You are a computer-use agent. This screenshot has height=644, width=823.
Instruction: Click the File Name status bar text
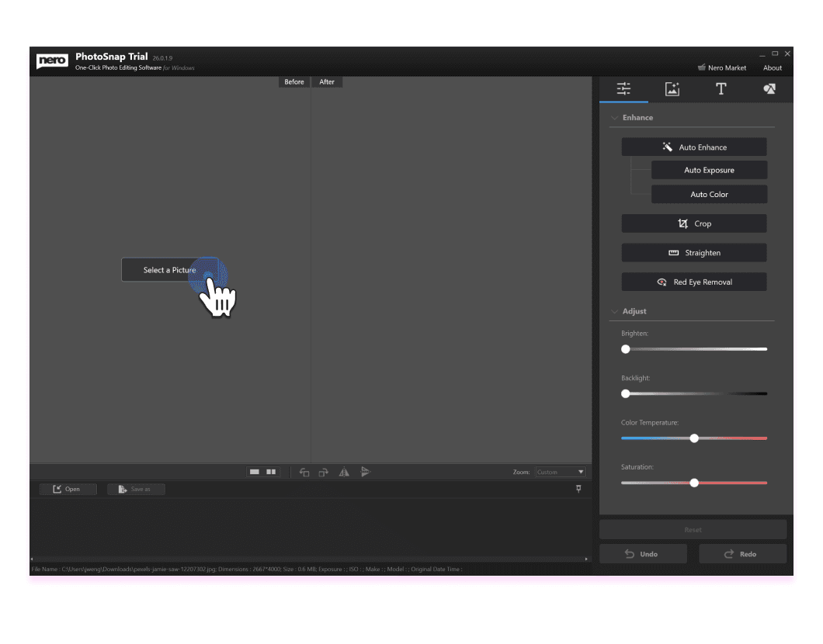click(247, 569)
